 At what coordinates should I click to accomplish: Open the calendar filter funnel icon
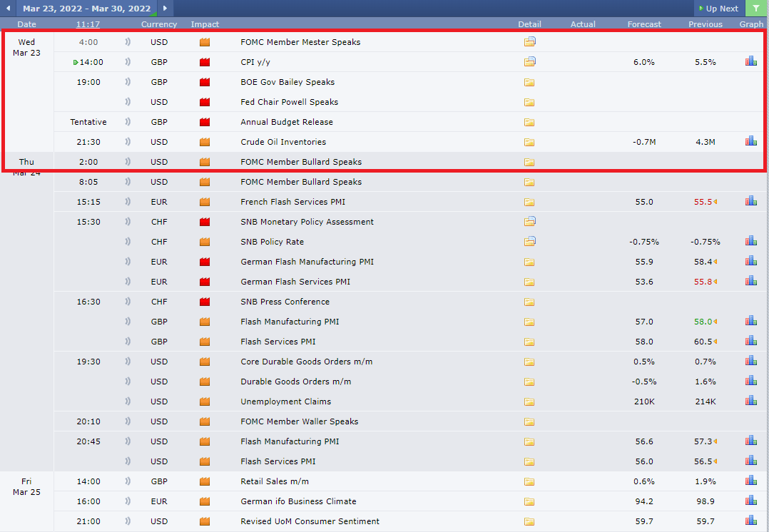(x=755, y=9)
